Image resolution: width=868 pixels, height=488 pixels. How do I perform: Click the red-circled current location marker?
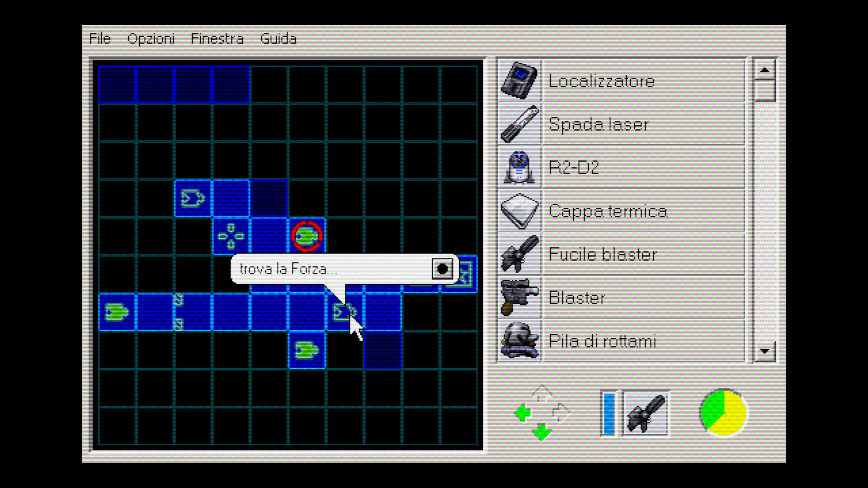[x=307, y=236]
